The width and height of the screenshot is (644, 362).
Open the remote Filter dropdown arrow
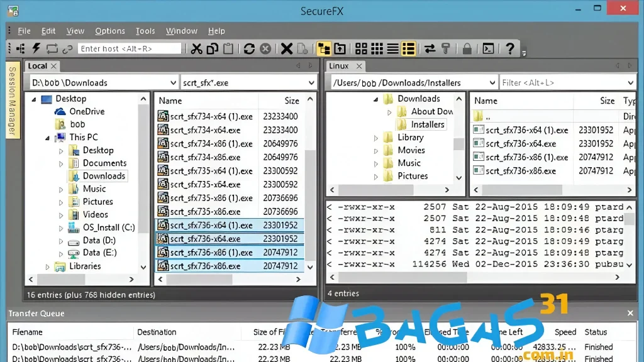coord(630,83)
